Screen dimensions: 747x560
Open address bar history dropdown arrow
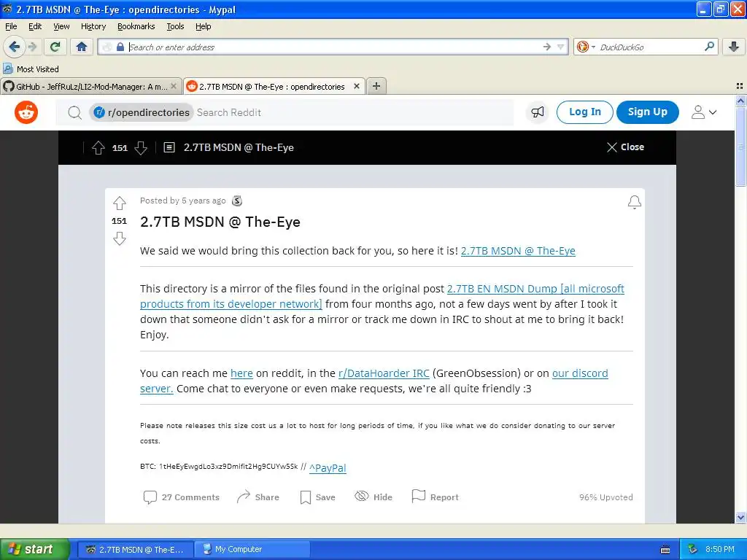(561, 47)
